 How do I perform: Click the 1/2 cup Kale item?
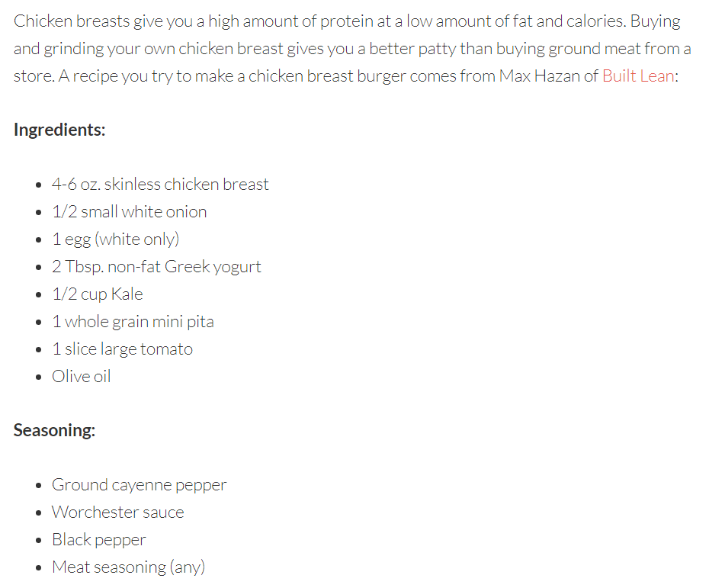98,294
